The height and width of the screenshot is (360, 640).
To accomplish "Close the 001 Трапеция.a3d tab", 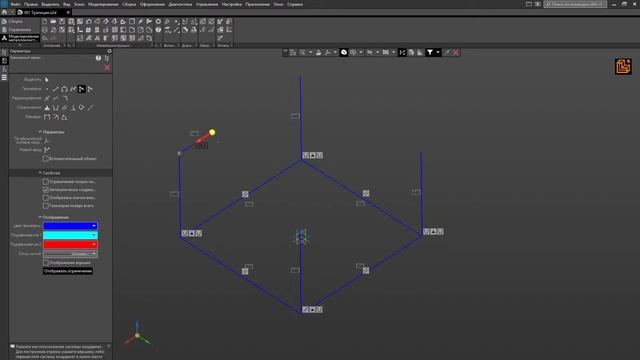I will (68, 13).
